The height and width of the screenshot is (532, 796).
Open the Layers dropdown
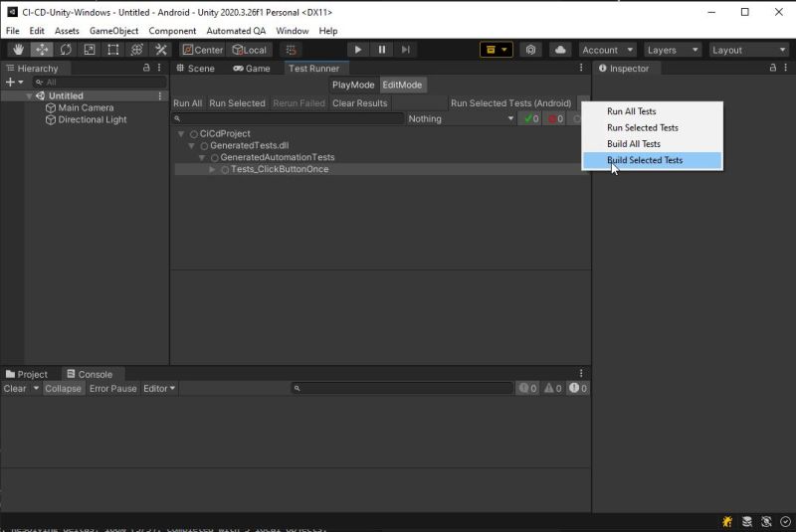coord(673,50)
